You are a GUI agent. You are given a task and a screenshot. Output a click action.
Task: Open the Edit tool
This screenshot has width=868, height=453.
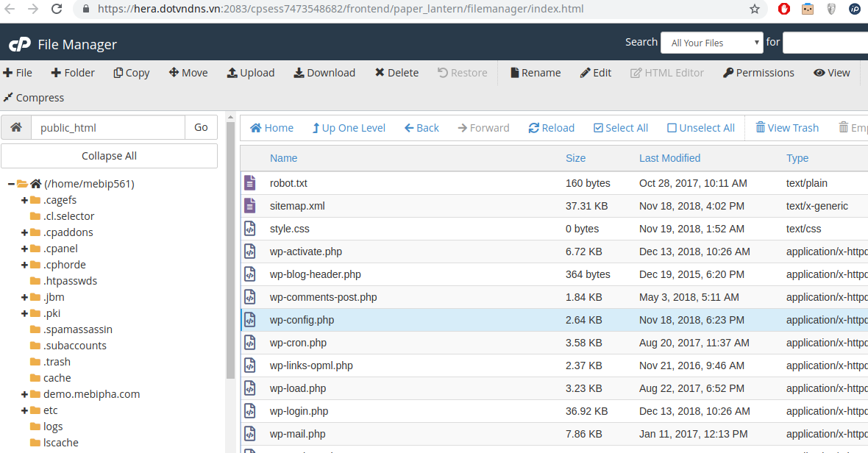[596, 73]
